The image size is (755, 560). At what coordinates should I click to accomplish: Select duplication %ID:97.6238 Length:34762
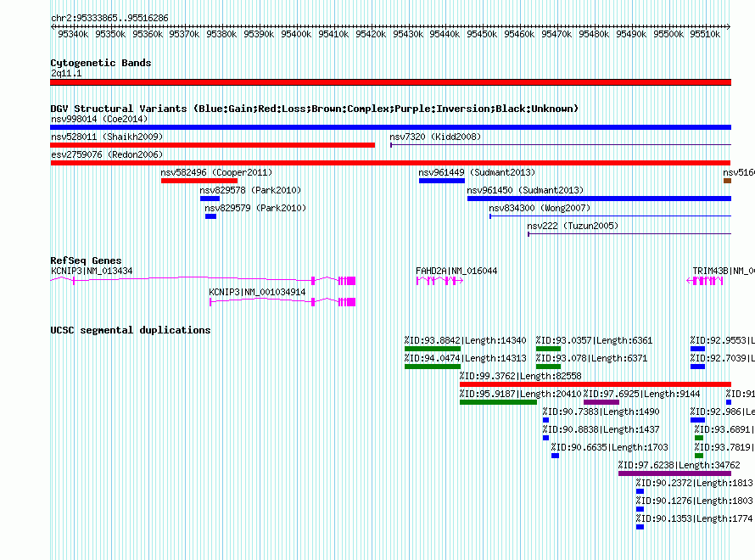pos(679,465)
